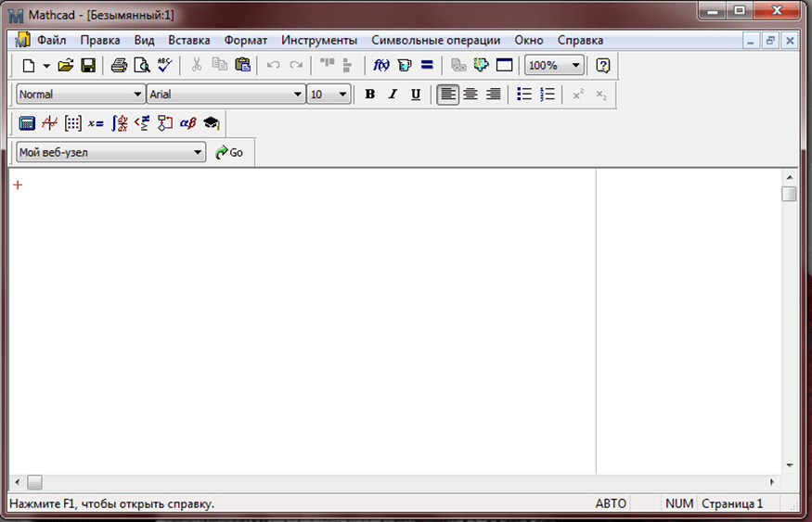Click the Save diskette icon
The height and width of the screenshot is (522, 812).
88,65
